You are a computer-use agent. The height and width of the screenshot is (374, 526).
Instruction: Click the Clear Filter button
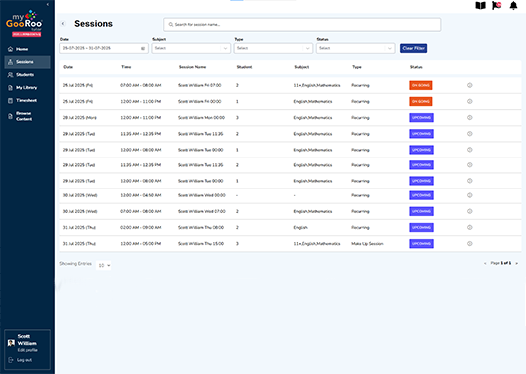[413, 48]
